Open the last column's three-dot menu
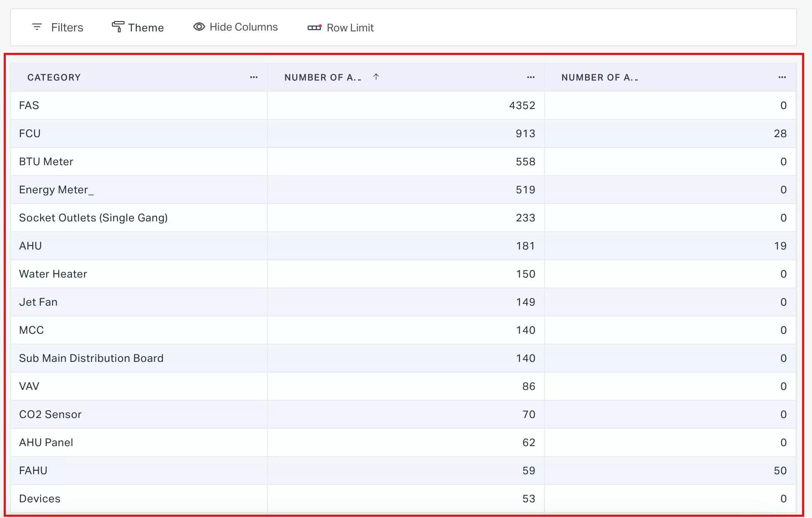 pyautogui.click(x=782, y=77)
